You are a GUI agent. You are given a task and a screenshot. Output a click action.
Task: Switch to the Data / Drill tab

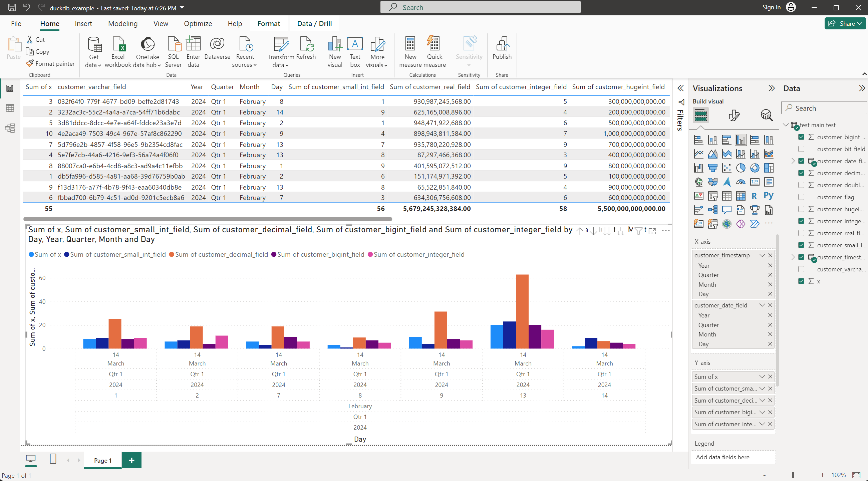coord(314,24)
